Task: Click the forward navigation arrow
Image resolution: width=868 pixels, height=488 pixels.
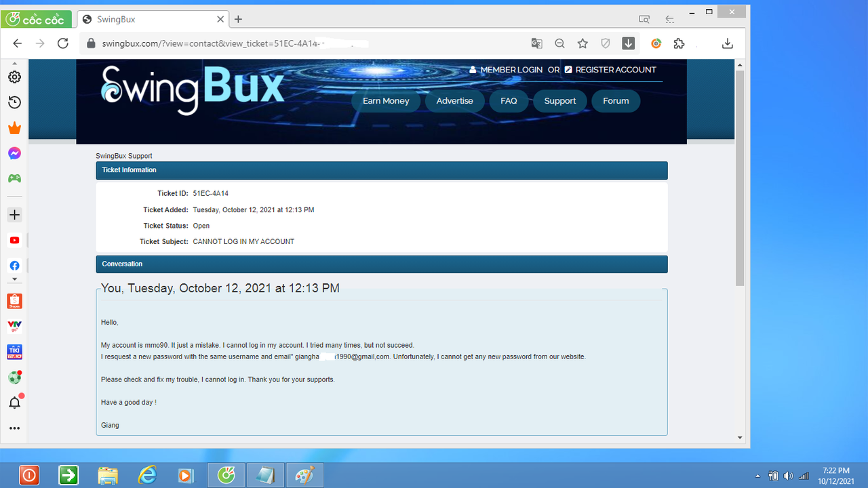Action: click(x=40, y=43)
